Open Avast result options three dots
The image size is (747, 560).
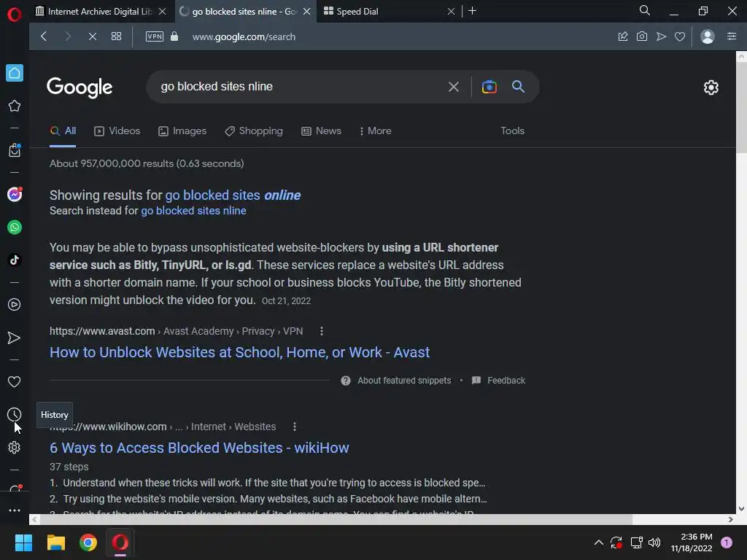322,331
